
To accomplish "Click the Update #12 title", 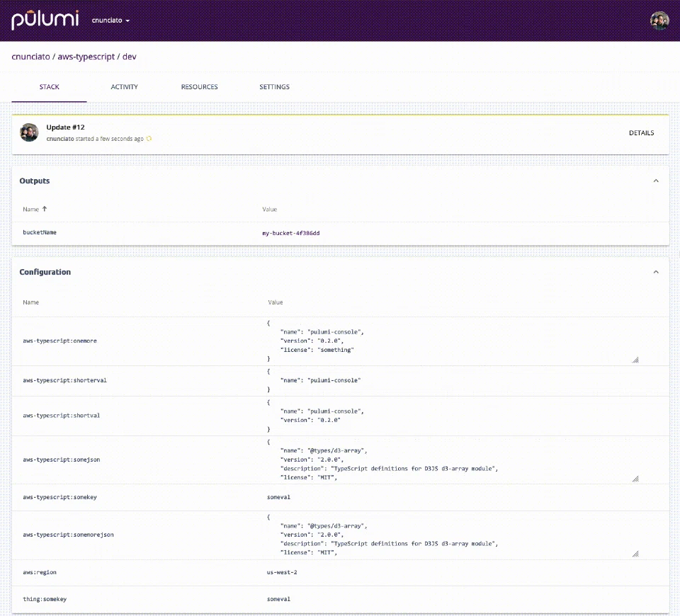I will [x=65, y=127].
